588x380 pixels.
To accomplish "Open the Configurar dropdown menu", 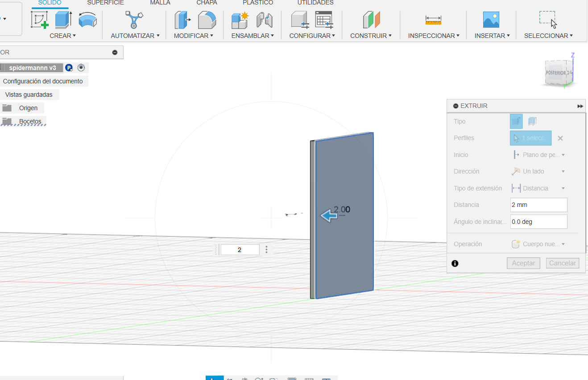I will 313,36.
